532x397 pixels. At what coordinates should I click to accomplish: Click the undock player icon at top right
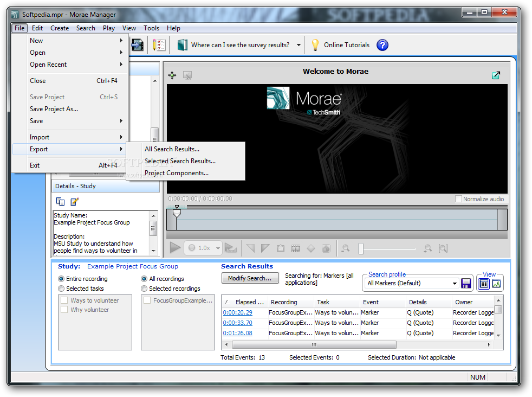(496, 75)
